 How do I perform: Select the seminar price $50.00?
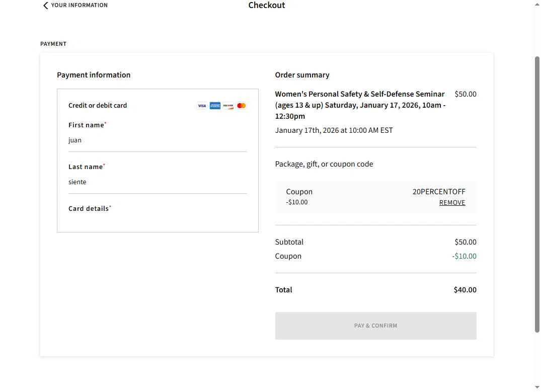tap(466, 94)
